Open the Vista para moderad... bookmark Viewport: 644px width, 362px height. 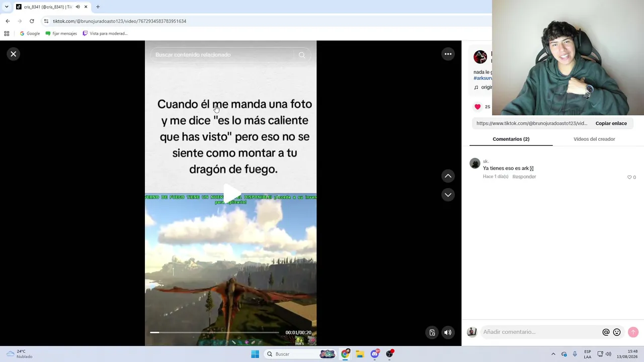pyautogui.click(x=105, y=34)
